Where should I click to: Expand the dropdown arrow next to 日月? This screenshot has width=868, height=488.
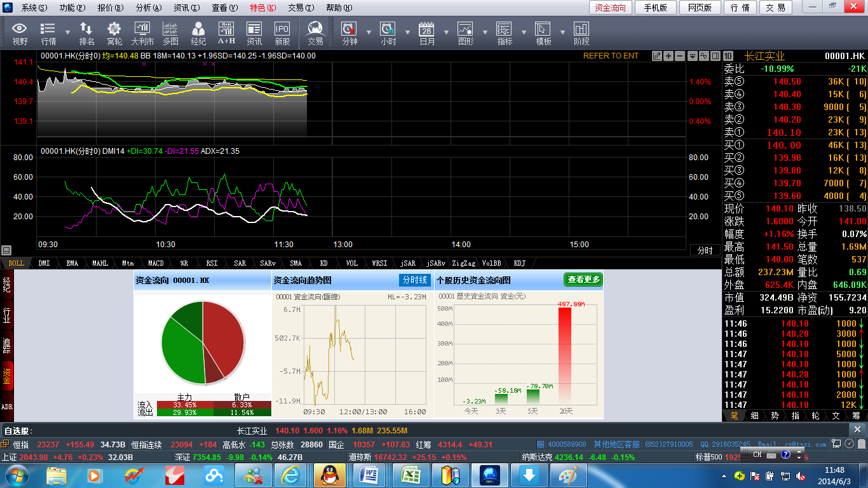click(446, 32)
